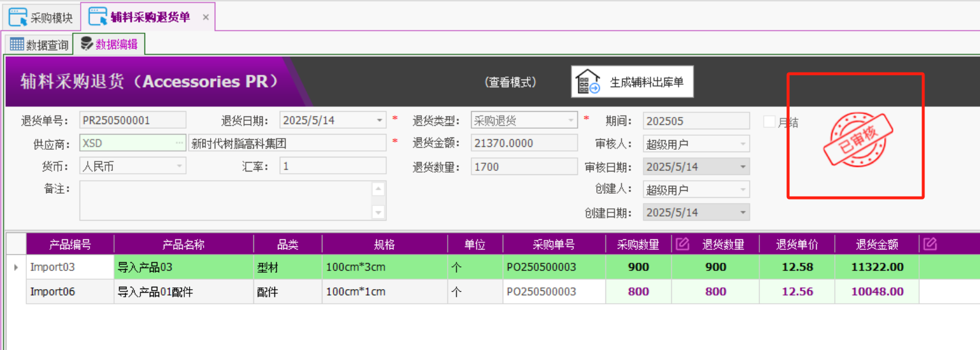This screenshot has height=350, width=980.
Task: Open the 退货日期 date dropdown
Action: (379, 121)
